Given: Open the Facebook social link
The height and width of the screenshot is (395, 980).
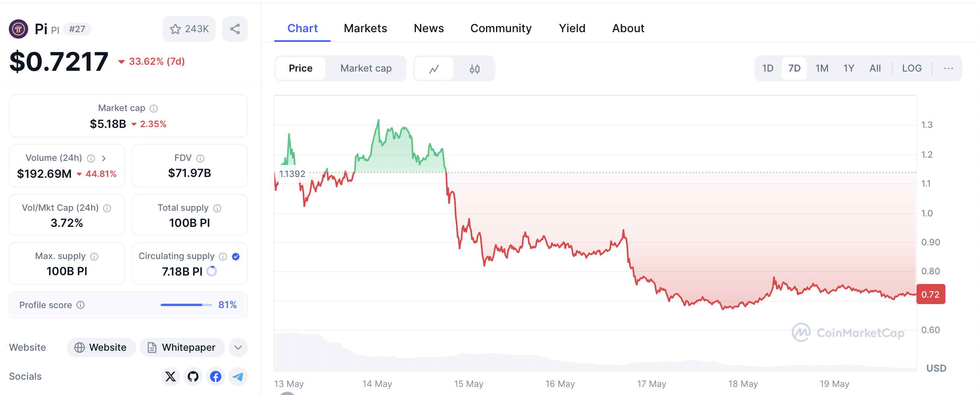Looking at the screenshot, I should point(216,376).
